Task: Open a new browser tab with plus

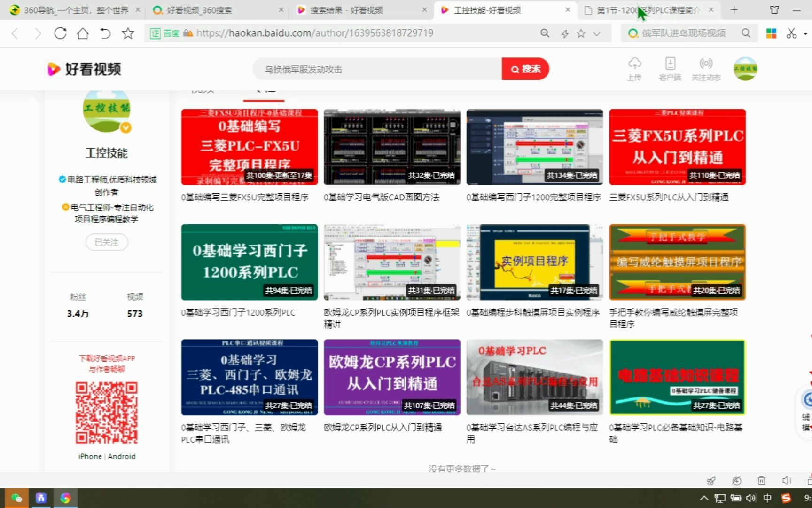Action: point(734,9)
